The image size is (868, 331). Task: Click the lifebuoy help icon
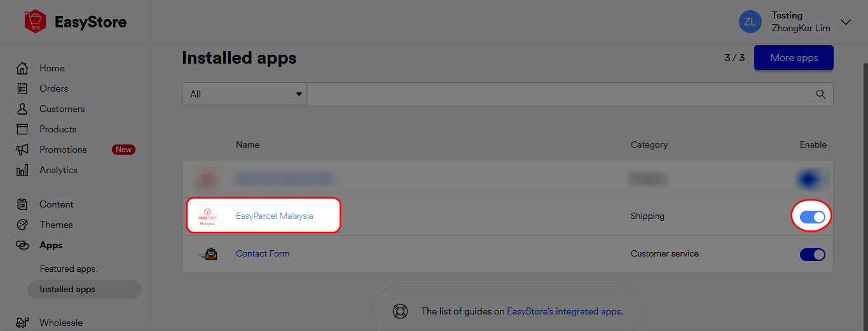click(x=399, y=311)
